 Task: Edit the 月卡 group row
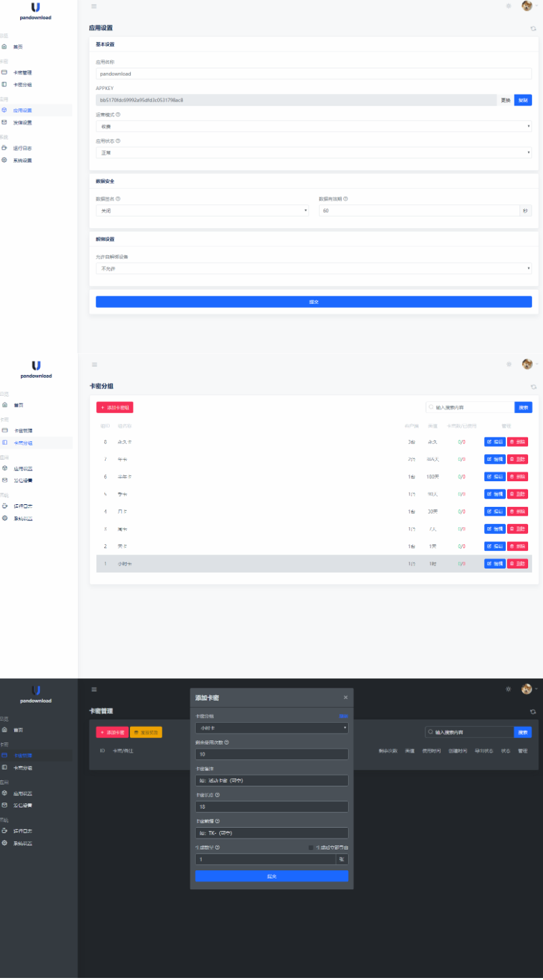(x=494, y=512)
